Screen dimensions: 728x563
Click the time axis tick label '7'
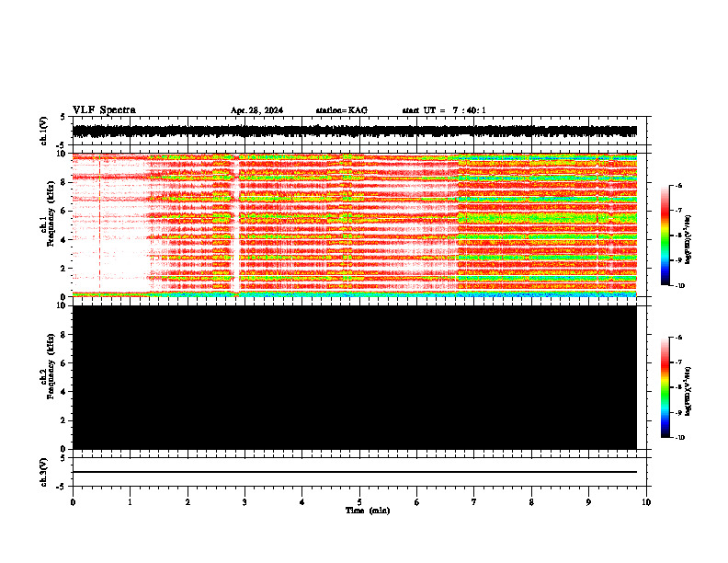(x=474, y=502)
